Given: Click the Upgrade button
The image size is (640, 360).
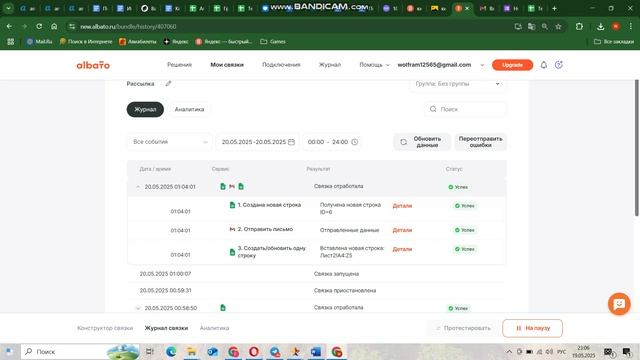Looking at the screenshot, I should [x=512, y=65].
